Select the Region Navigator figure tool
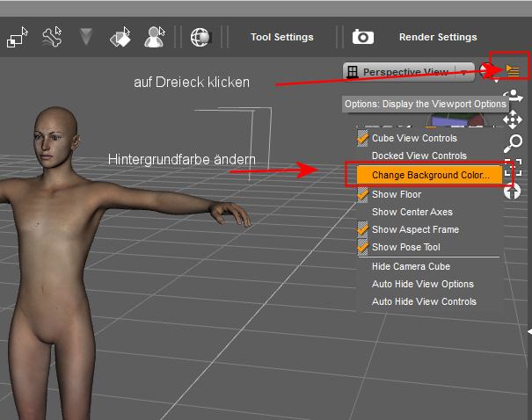Screen dimensions: 532x420 coord(155,37)
